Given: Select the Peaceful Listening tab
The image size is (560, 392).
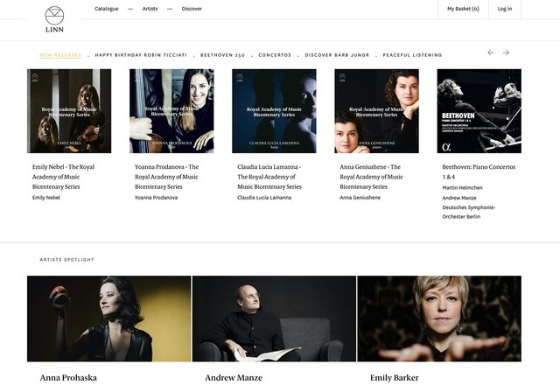Looking at the screenshot, I should click(412, 55).
